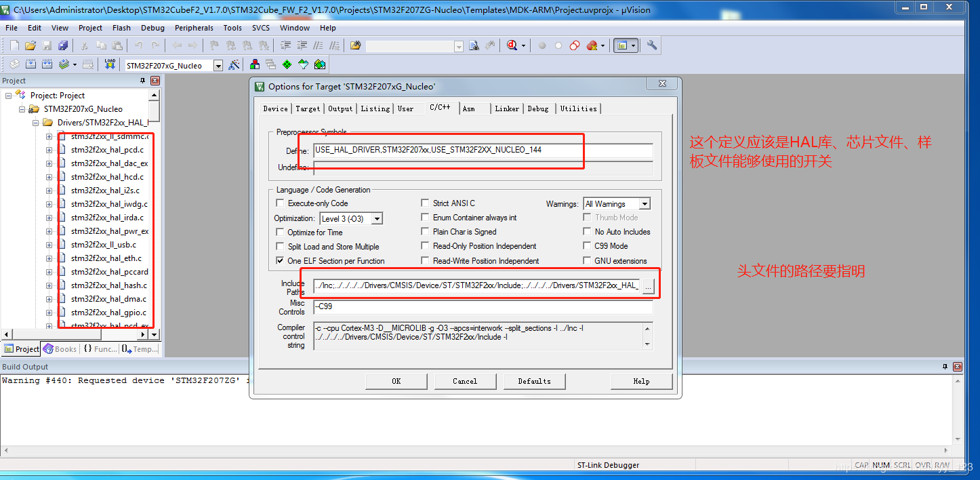980x480 pixels.
Task: Click the Cancel button in Options dialog
Action: click(x=465, y=381)
